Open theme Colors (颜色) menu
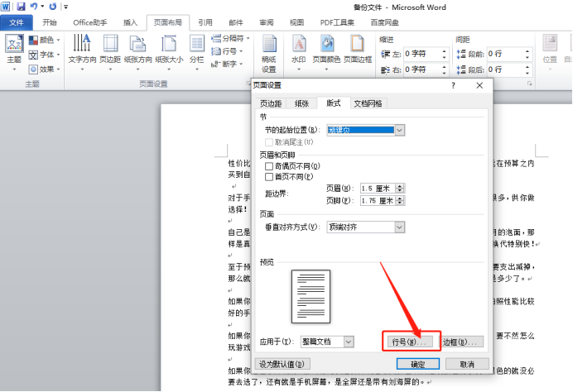The height and width of the screenshot is (392, 573). click(x=44, y=40)
